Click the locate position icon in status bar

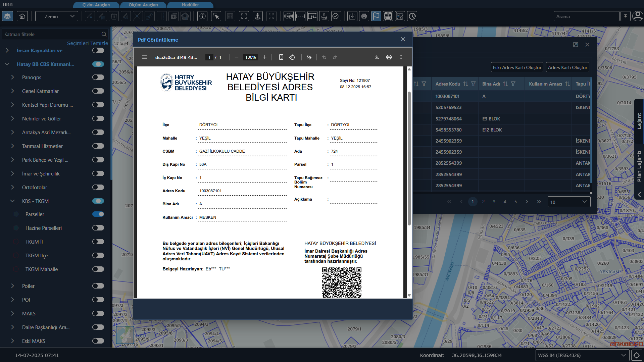tap(637, 355)
